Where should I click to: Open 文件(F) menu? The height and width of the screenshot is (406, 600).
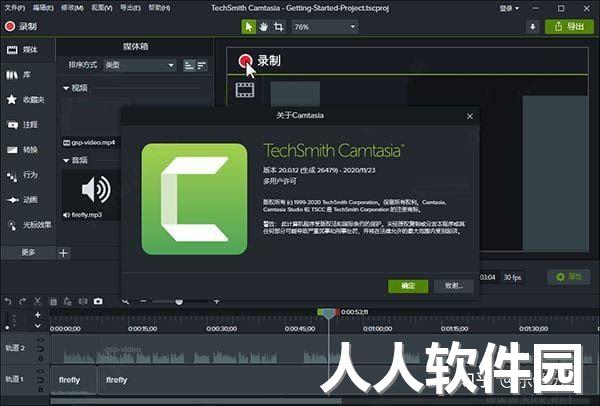tap(15, 8)
